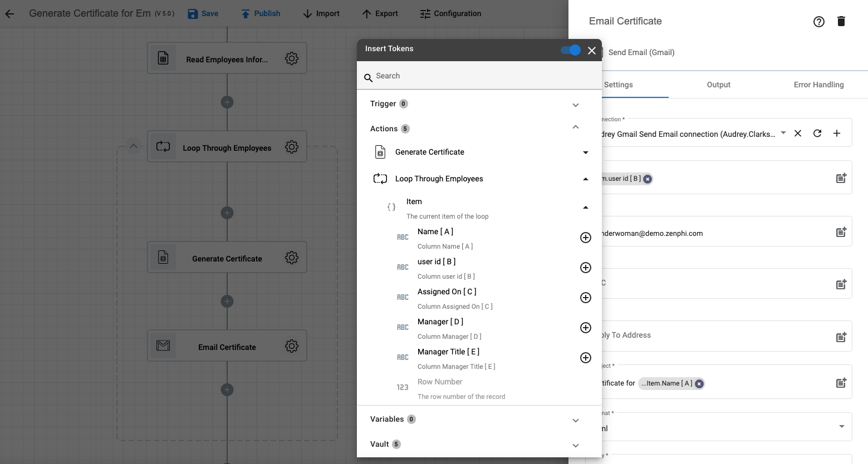Open the Export option
This screenshot has width=868, height=464.
(x=380, y=13)
